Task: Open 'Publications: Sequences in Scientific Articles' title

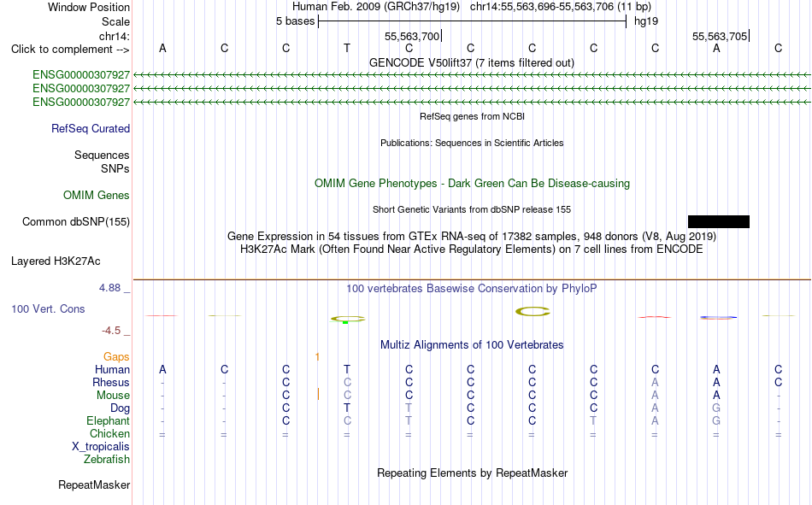Action: (x=472, y=143)
